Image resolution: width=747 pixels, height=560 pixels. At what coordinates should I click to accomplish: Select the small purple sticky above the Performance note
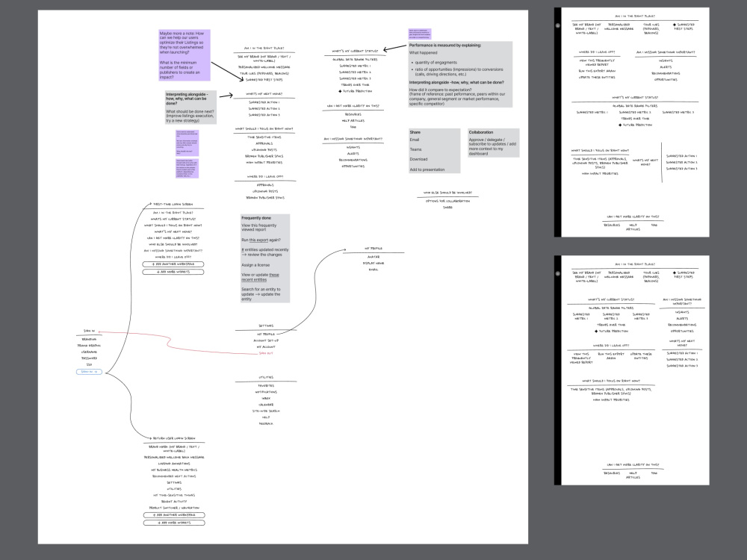click(x=420, y=34)
